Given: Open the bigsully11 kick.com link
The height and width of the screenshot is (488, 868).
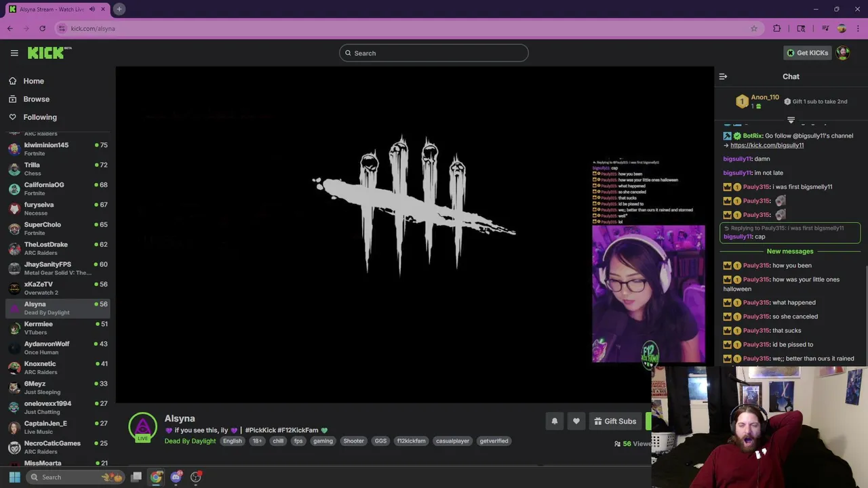Looking at the screenshot, I should [x=767, y=145].
